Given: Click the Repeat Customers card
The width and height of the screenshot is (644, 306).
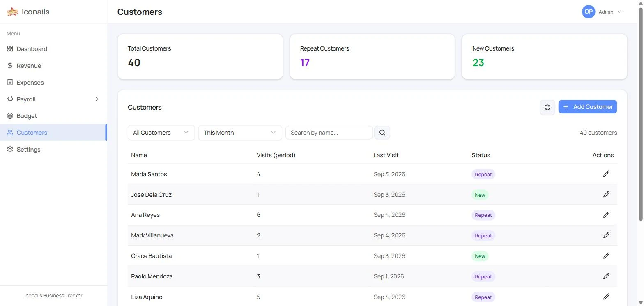Looking at the screenshot, I should (373, 57).
